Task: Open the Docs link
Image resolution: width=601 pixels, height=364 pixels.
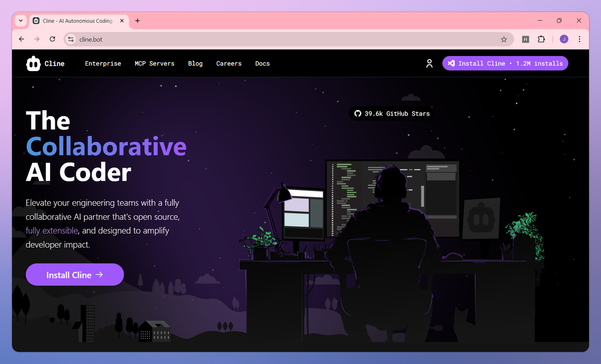Action: click(262, 64)
